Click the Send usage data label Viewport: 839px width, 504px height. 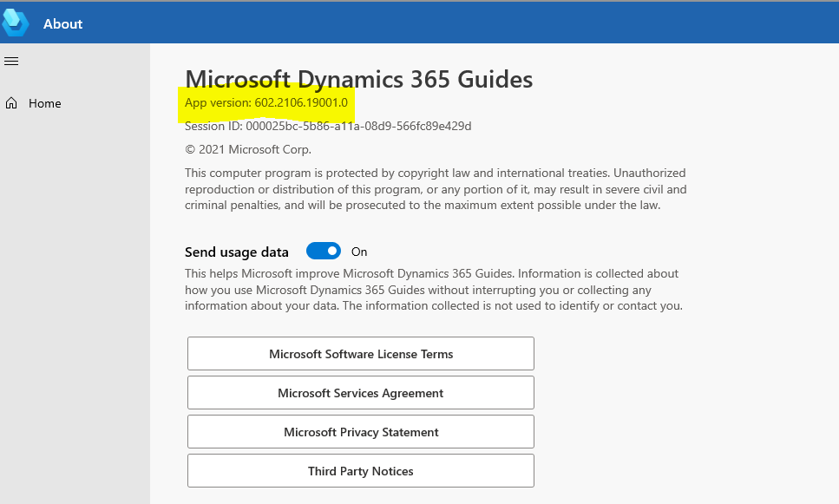pyautogui.click(x=236, y=252)
